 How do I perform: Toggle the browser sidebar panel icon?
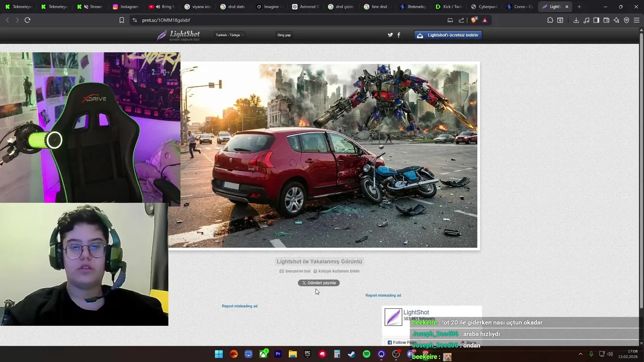click(x=596, y=20)
